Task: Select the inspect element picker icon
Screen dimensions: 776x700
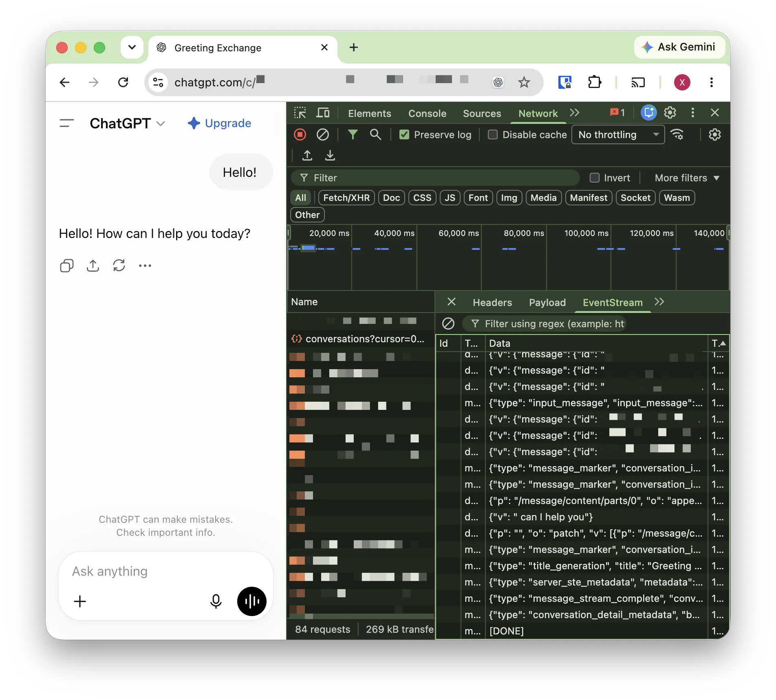Action: click(300, 113)
